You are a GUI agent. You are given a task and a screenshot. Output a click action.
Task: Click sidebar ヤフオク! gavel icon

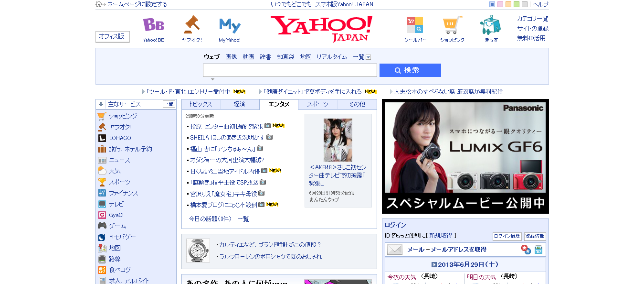tap(102, 127)
